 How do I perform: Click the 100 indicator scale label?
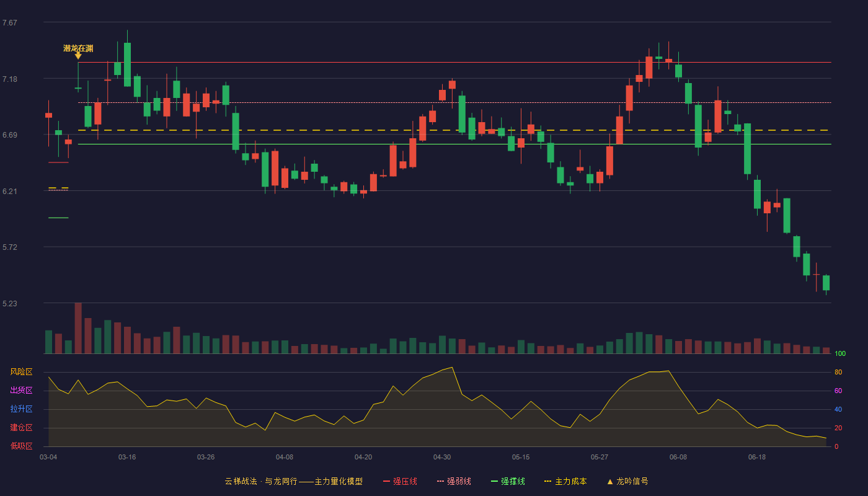pos(840,354)
